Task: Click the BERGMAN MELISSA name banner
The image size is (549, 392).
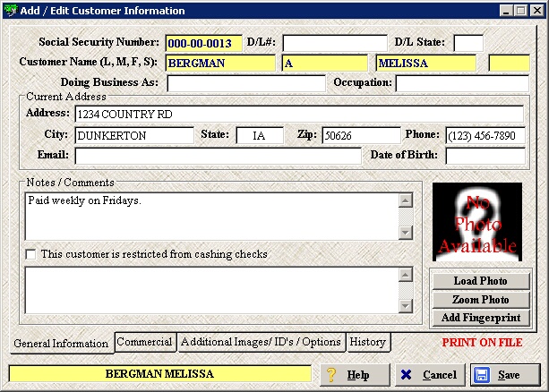Action: click(x=160, y=374)
